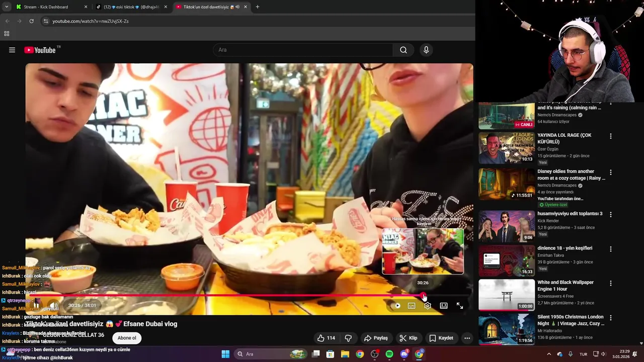Switch the TUR keyboard language
Screen dimensions: 644x362
click(x=583, y=354)
